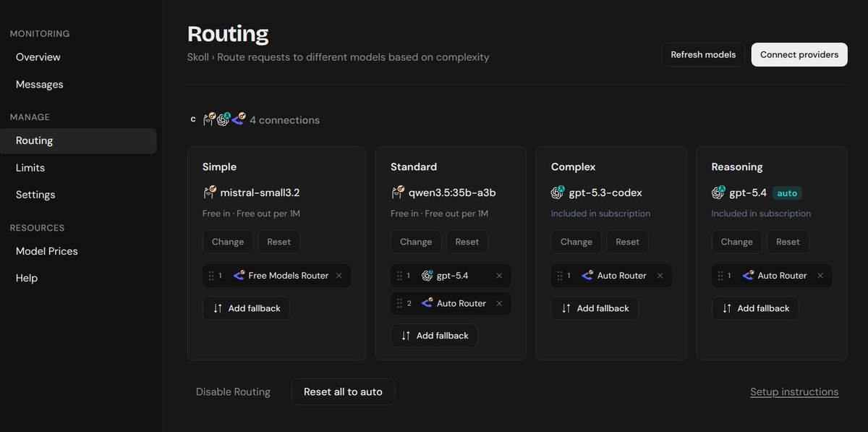The height and width of the screenshot is (432, 868).
Task: Grab drag handle of Reasoning Auto Router row
Action: coord(720,276)
